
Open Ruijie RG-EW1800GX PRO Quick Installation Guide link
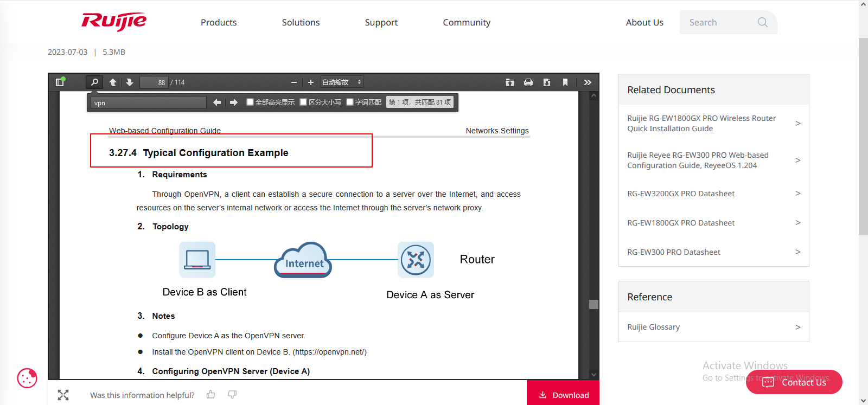coord(701,124)
